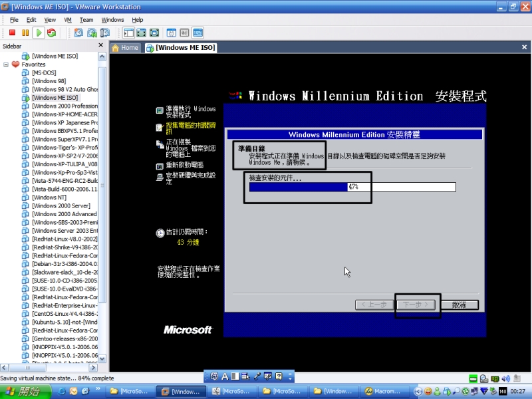Click the VMware network adapter status icon

[495, 378]
